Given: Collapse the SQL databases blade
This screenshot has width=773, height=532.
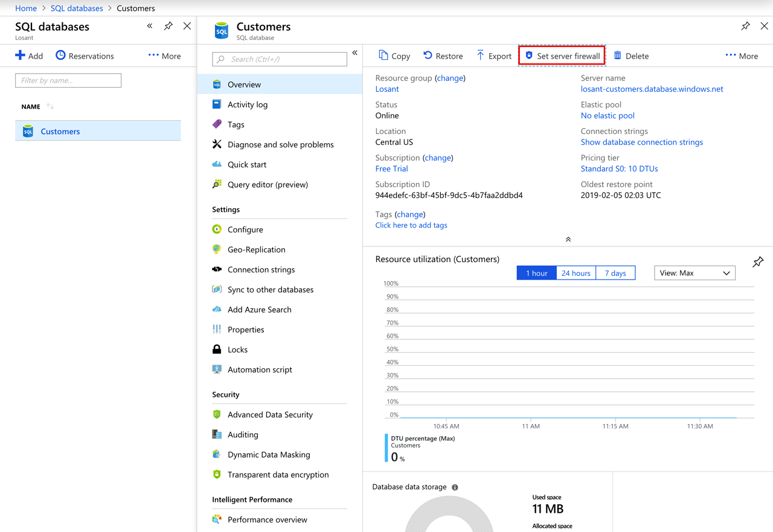Looking at the screenshot, I should 150,26.
